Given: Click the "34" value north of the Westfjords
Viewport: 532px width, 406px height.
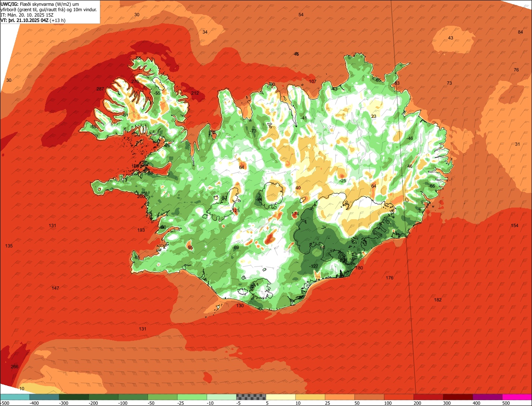Looking at the screenshot, I should [x=205, y=32].
